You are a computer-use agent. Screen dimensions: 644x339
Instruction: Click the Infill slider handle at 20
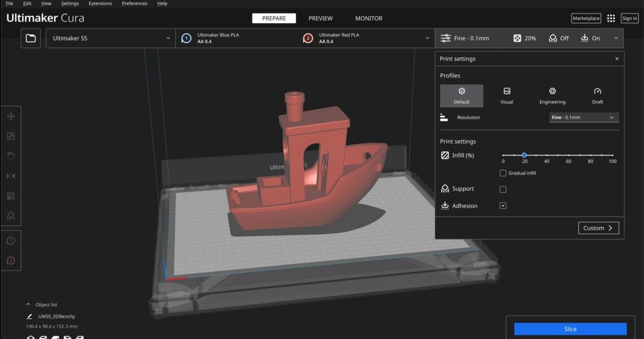[524, 155]
